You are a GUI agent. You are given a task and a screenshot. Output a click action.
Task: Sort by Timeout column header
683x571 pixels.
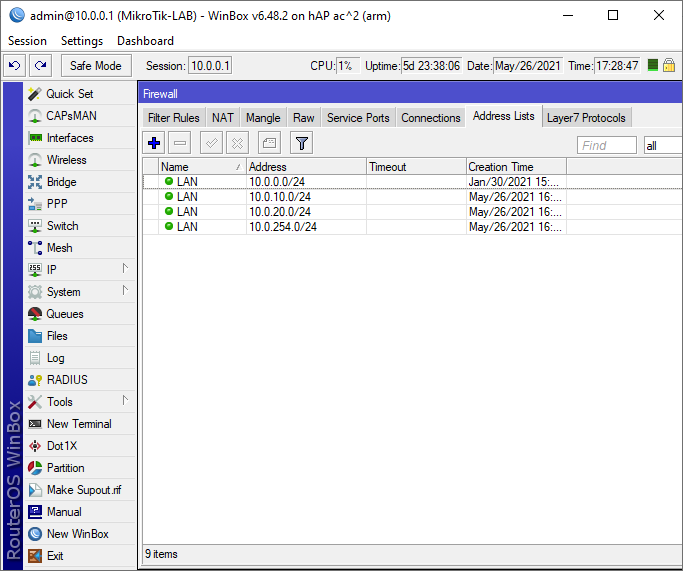[416, 167]
